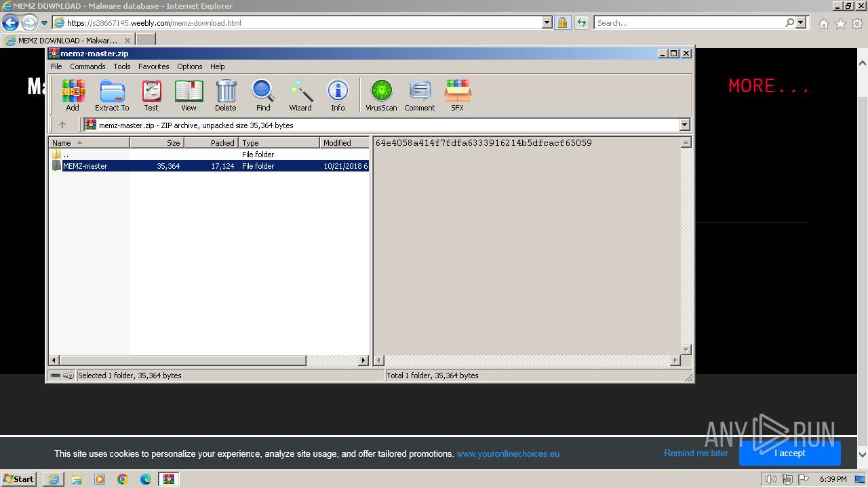Open IE favorites star icon
Image resolution: width=868 pixels, height=488 pixels.
(x=840, y=24)
